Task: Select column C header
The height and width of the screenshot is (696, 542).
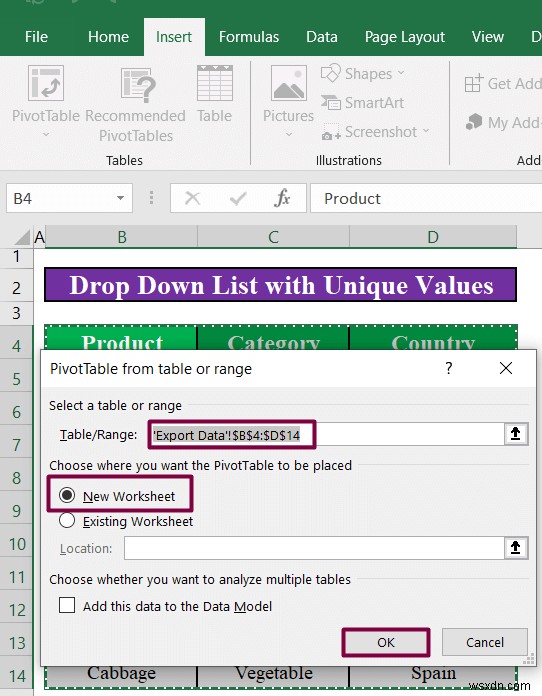Action: (273, 237)
